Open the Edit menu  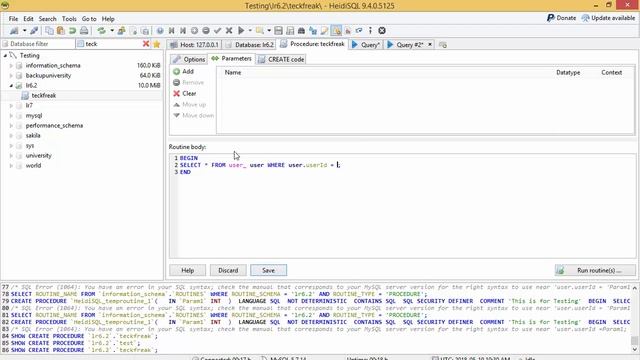tap(28, 19)
